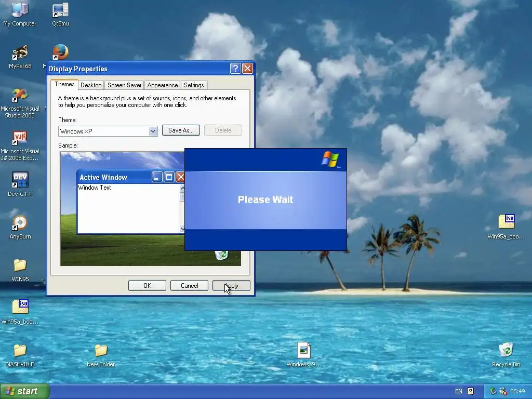This screenshot has height=399, width=532.
Task: Click the Windows Messenger tray icon
Action: pos(503,391)
